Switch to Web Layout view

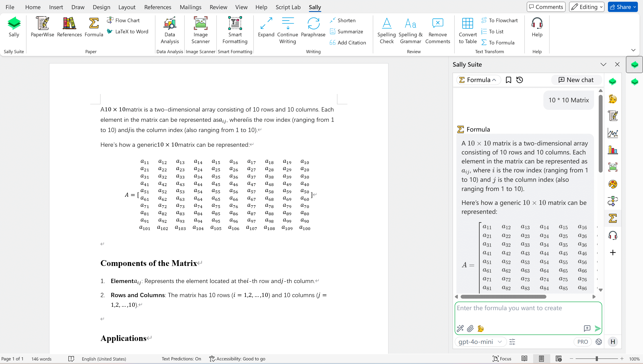pos(559,359)
